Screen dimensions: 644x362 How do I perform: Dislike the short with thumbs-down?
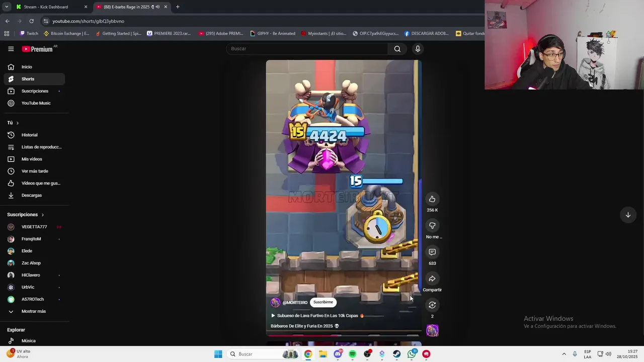[x=432, y=226]
